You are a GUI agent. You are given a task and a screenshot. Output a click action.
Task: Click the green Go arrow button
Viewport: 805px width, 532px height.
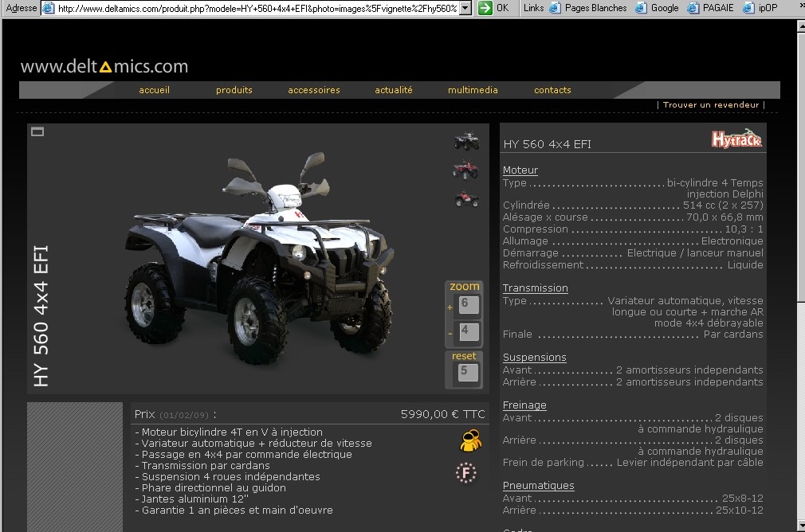(x=485, y=8)
